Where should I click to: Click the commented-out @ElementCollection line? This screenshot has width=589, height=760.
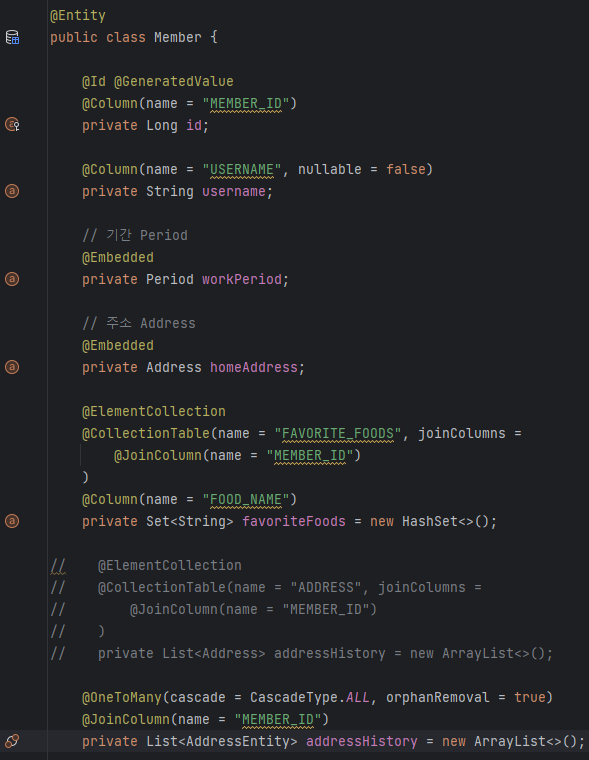146,565
